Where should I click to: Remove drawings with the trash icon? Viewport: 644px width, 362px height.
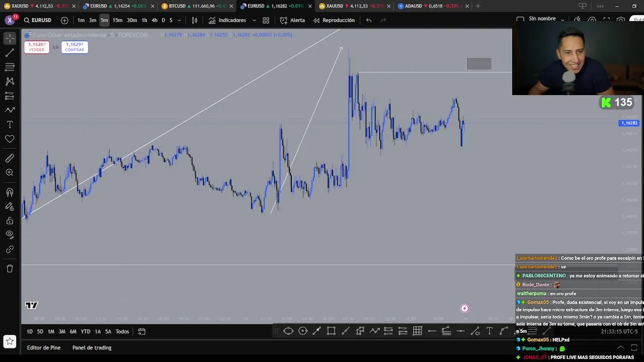[10, 268]
